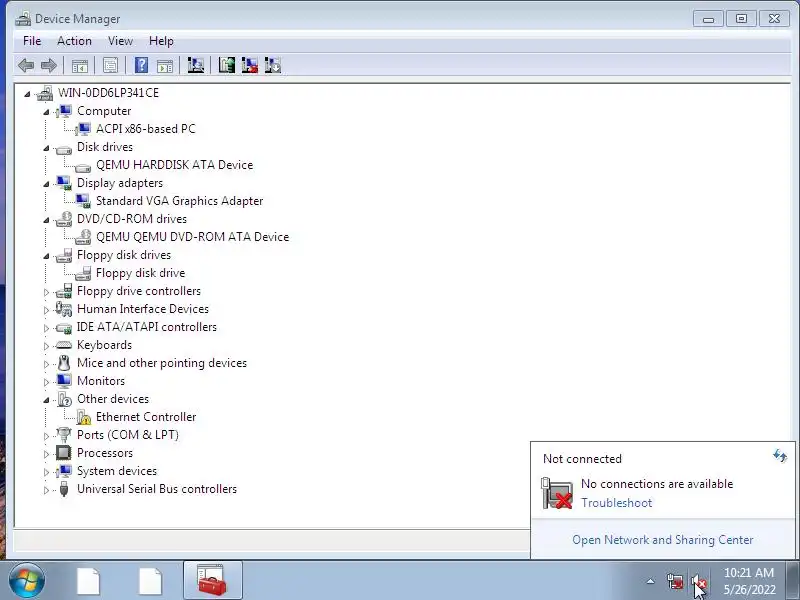The image size is (800, 600).
Task: Click refresh icon in network flyout
Action: point(780,455)
